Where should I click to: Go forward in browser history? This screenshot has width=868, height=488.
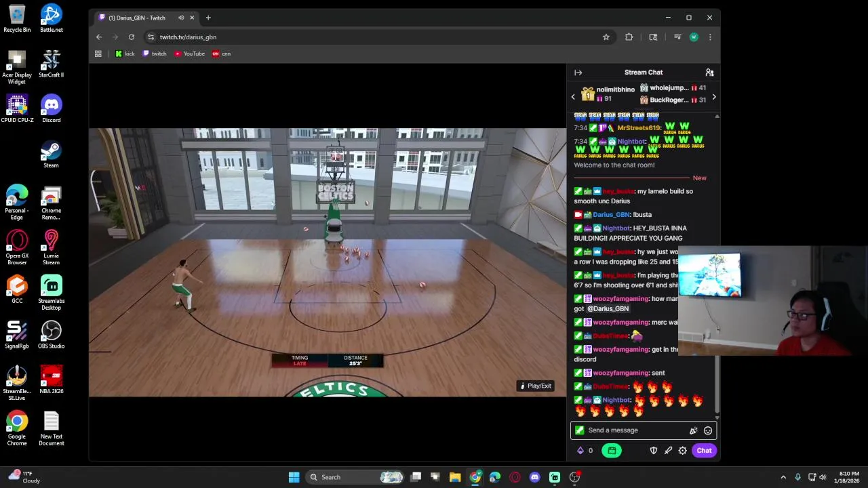tap(115, 37)
